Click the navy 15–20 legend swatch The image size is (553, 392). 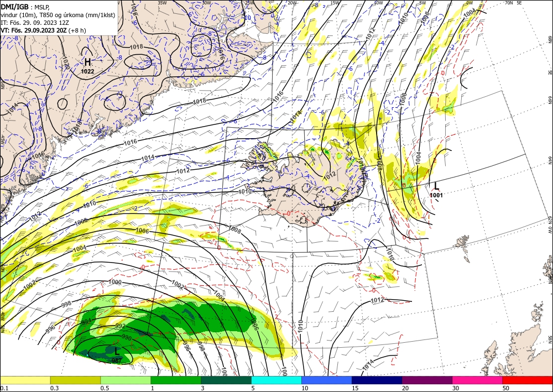(377, 380)
